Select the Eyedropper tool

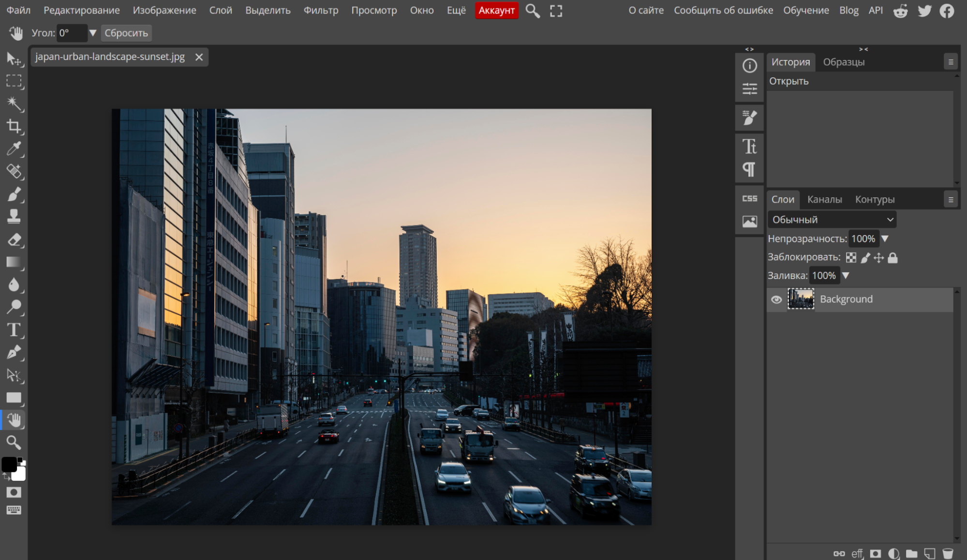pyautogui.click(x=14, y=148)
